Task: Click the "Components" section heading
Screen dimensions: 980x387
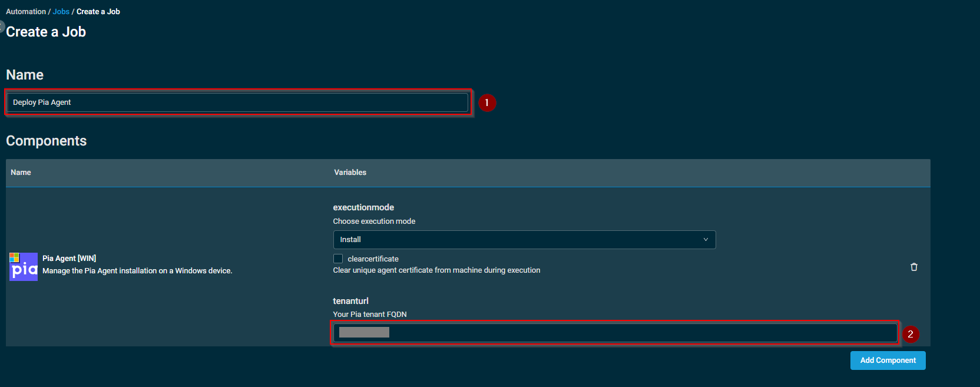Action: [x=47, y=141]
